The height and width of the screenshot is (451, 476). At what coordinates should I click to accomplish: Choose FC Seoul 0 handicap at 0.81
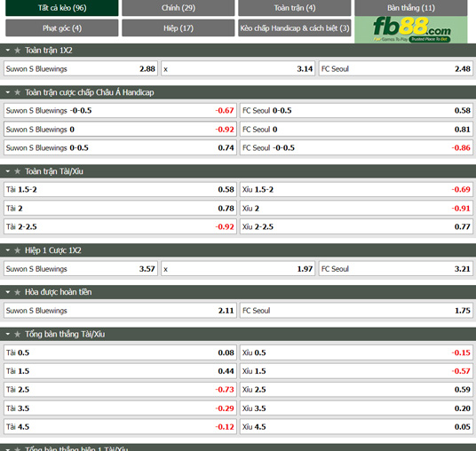[356, 130]
